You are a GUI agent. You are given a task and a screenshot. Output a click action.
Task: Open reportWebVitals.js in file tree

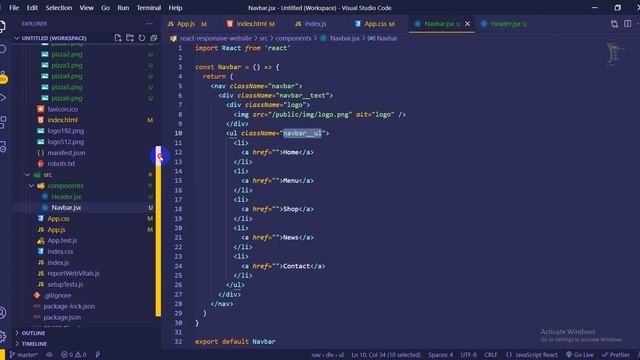pos(73,273)
